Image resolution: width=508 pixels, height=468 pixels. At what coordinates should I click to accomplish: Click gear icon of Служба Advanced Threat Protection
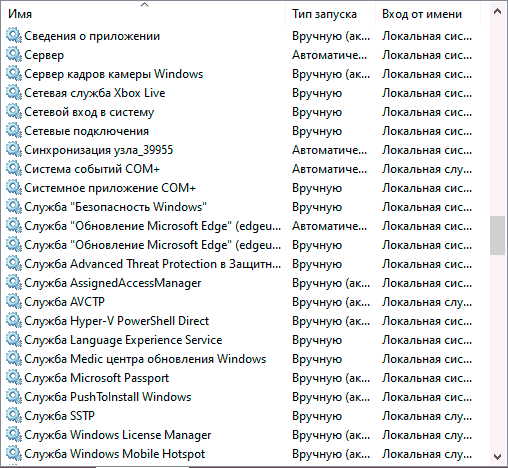click(x=14, y=264)
